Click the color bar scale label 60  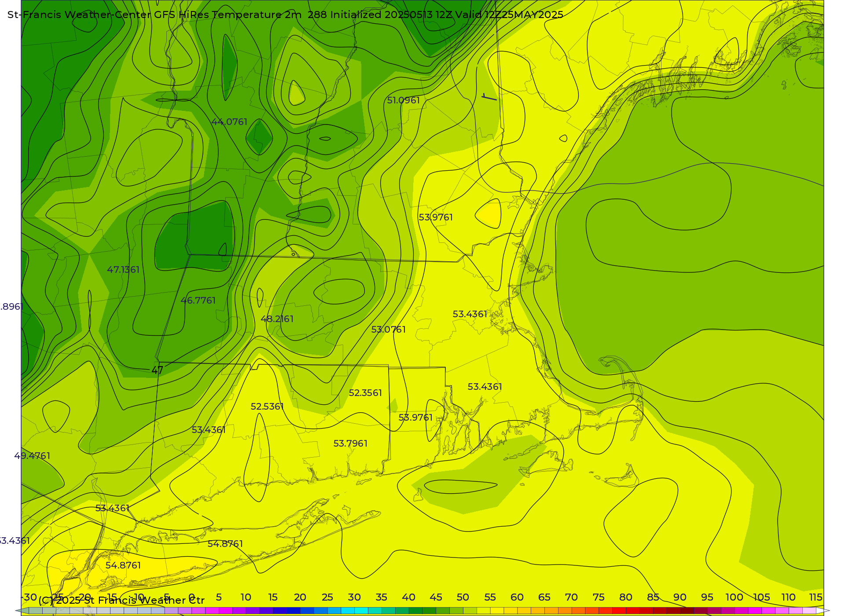click(x=517, y=597)
